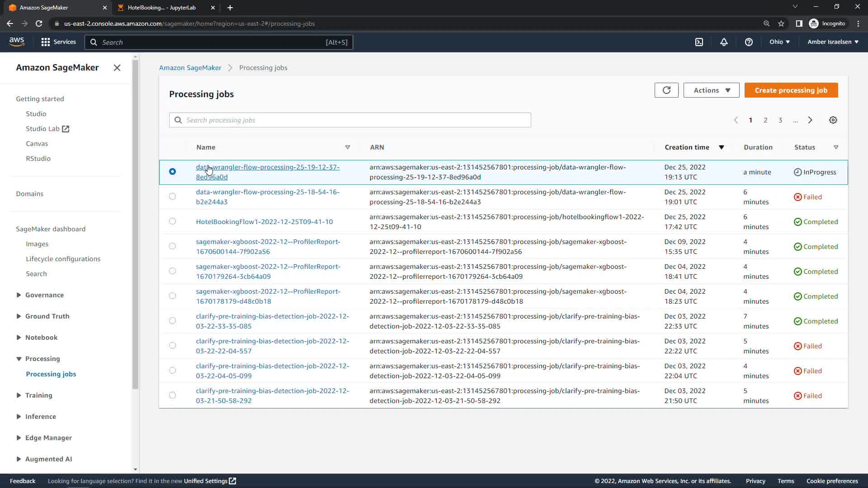
Task: Click Create processing job button
Action: [x=791, y=90]
